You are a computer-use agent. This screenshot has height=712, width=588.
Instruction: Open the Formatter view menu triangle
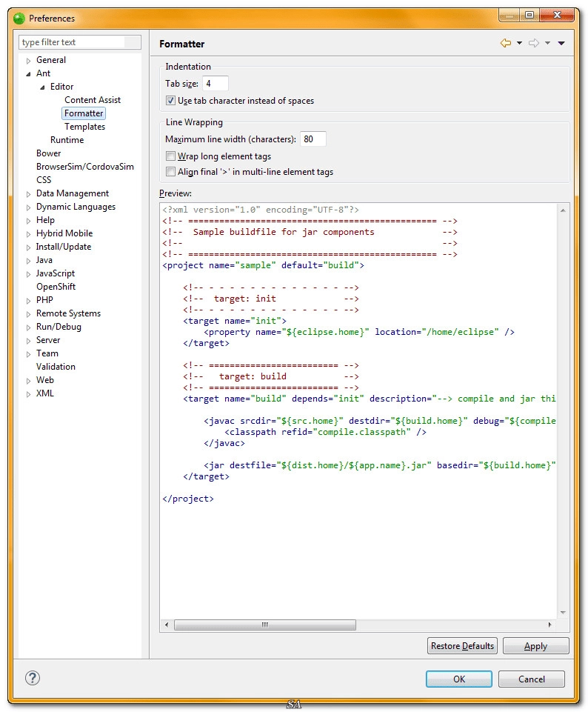coord(561,43)
